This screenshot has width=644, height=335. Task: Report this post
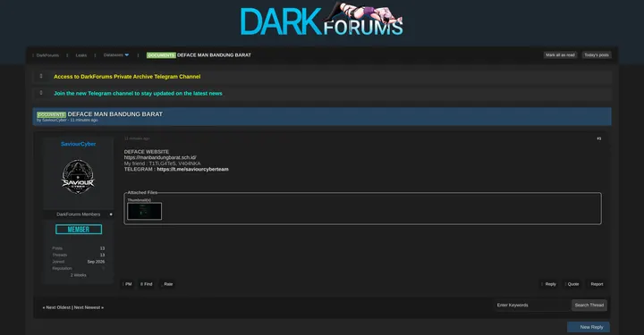[x=597, y=284]
